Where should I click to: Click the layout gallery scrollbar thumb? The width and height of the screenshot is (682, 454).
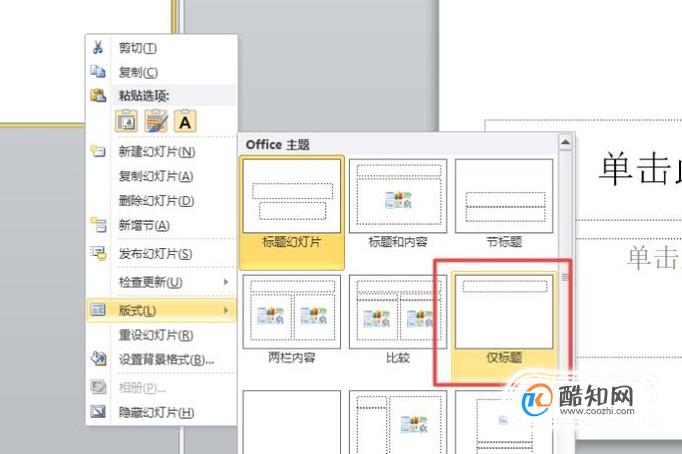(x=565, y=277)
